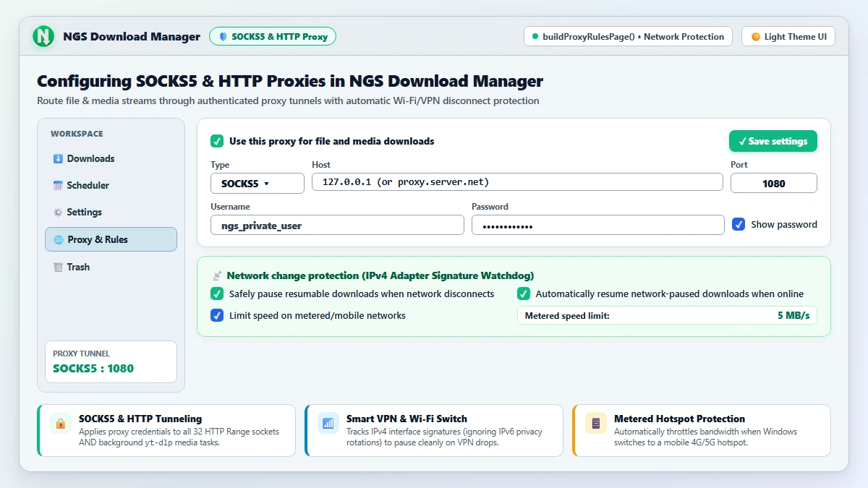
Task: Click the Save settings button
Action: click(773, 141)
